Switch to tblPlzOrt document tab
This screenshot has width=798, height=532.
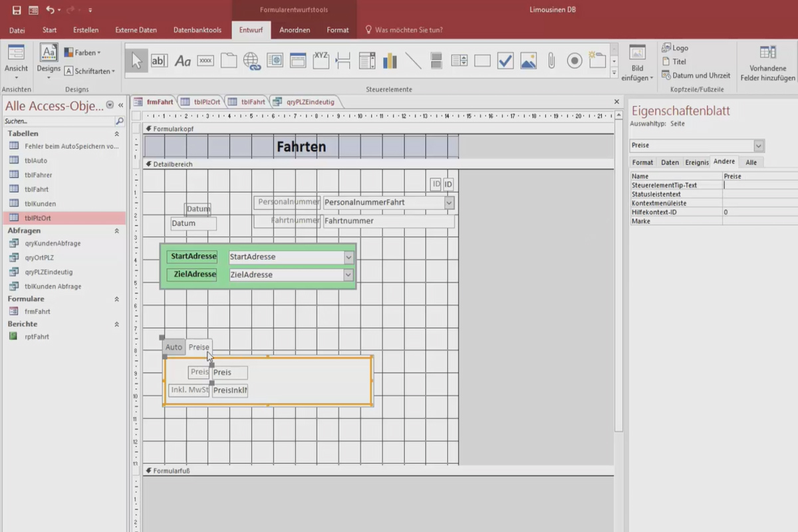coord(201,102)
